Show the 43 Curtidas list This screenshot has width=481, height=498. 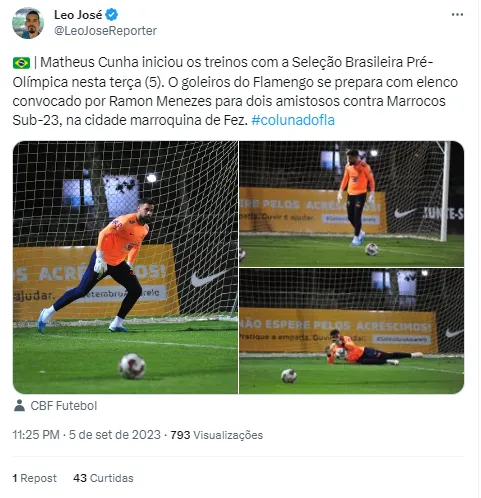pyautogui.click(x=103, y=478)
